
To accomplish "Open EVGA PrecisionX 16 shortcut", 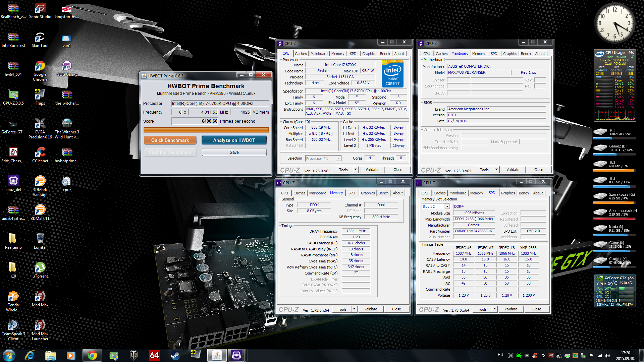I will [40, 129].
